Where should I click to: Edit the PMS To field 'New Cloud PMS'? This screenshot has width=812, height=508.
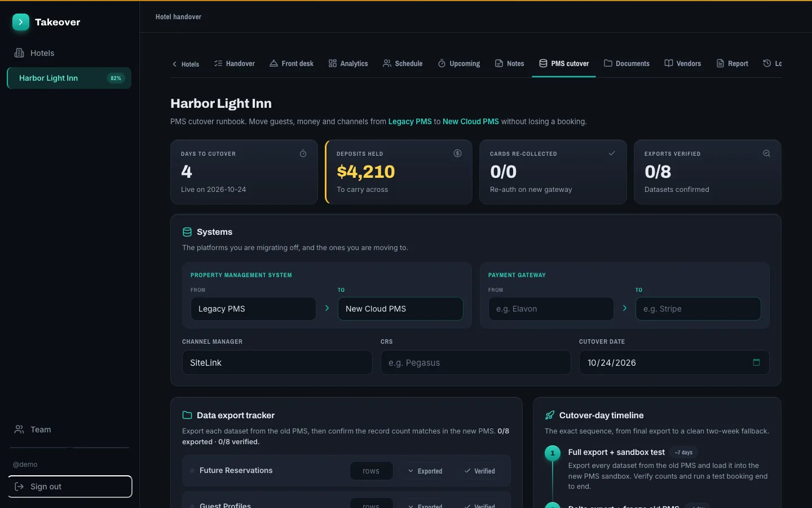point(400,309)
